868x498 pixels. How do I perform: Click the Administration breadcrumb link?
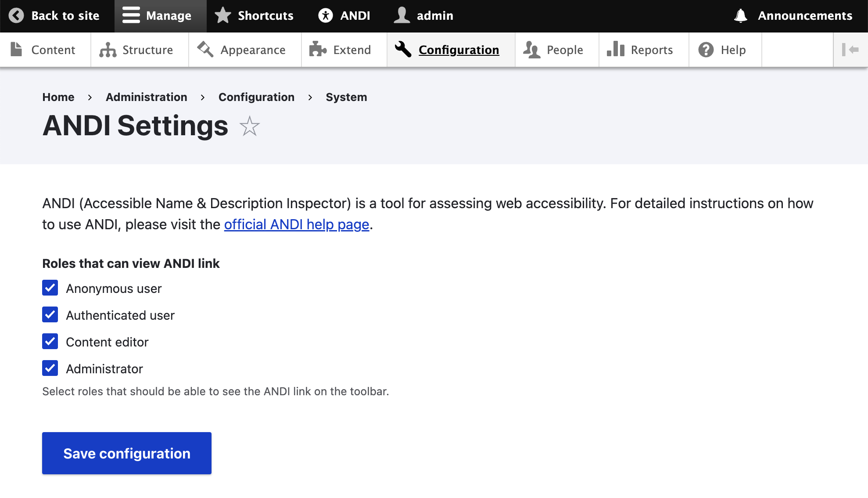pos(146,97)
